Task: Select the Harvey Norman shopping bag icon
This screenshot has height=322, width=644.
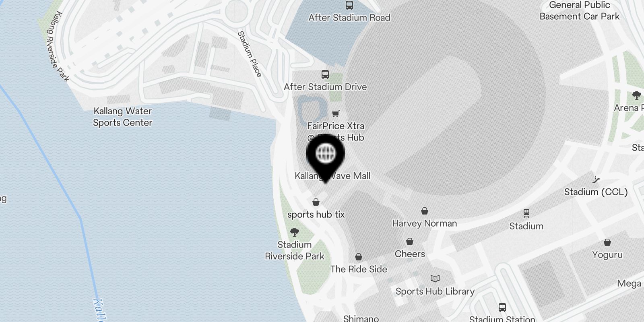Action: tap(425, 211)
